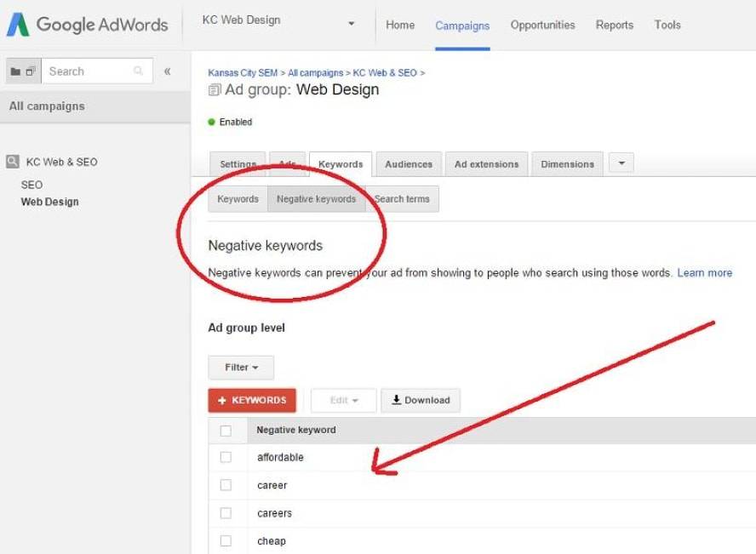
Task: Click KC Web & SEO breadcrumb link
Action: 385,72
